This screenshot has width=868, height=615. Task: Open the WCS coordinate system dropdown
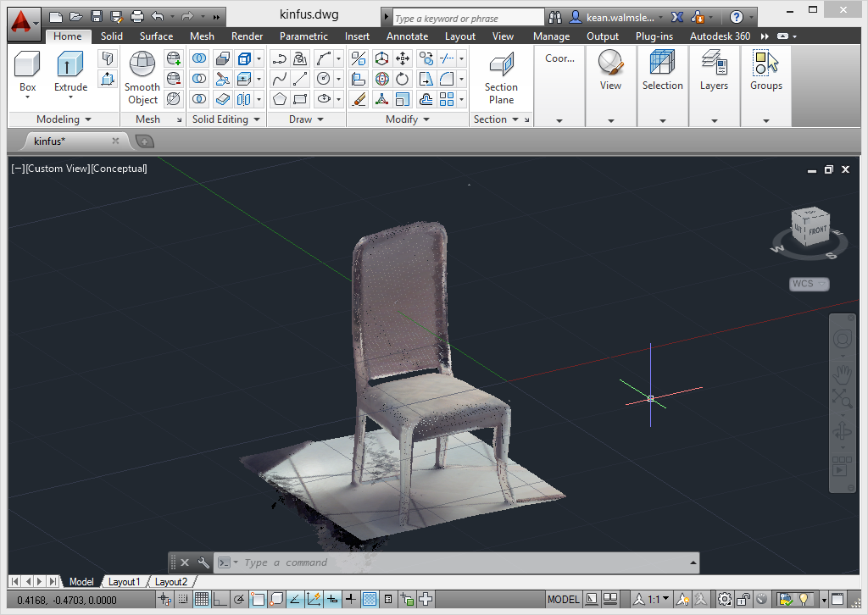coord(809,284)
